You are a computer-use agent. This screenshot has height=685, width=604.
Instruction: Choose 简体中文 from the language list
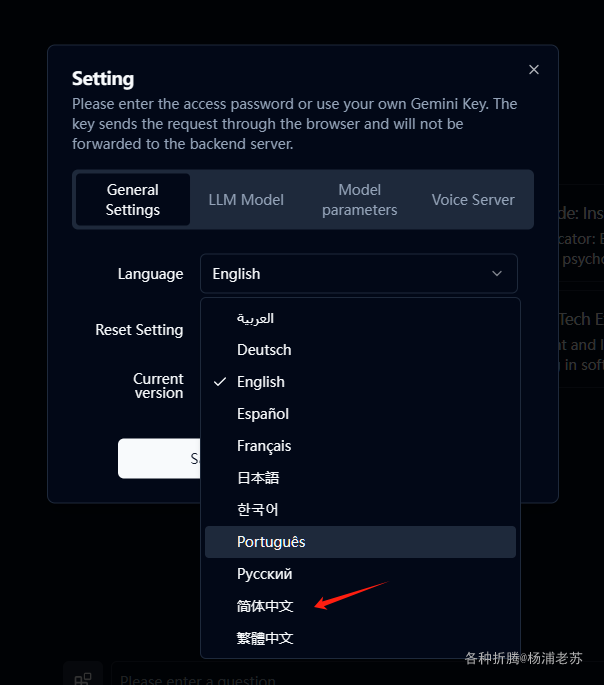click(265, 606)
